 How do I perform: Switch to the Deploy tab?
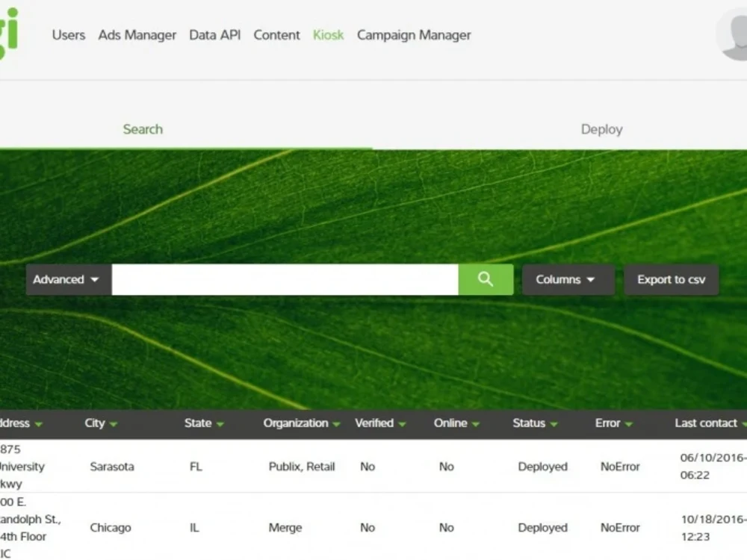click(x=602, y=129)
